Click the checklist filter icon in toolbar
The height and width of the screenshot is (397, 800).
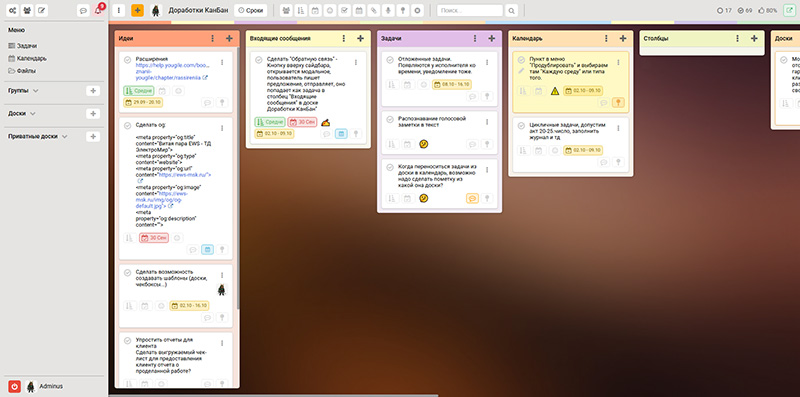click(344, 10)
